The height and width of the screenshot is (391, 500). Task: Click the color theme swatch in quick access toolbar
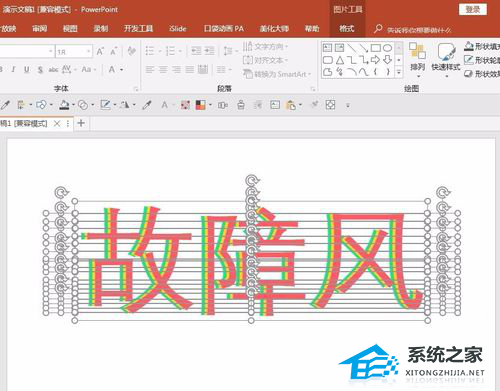(201, 105)
